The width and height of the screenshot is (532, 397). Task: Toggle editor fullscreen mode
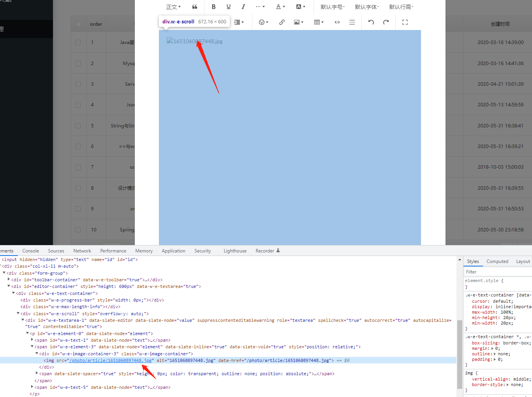405,22
